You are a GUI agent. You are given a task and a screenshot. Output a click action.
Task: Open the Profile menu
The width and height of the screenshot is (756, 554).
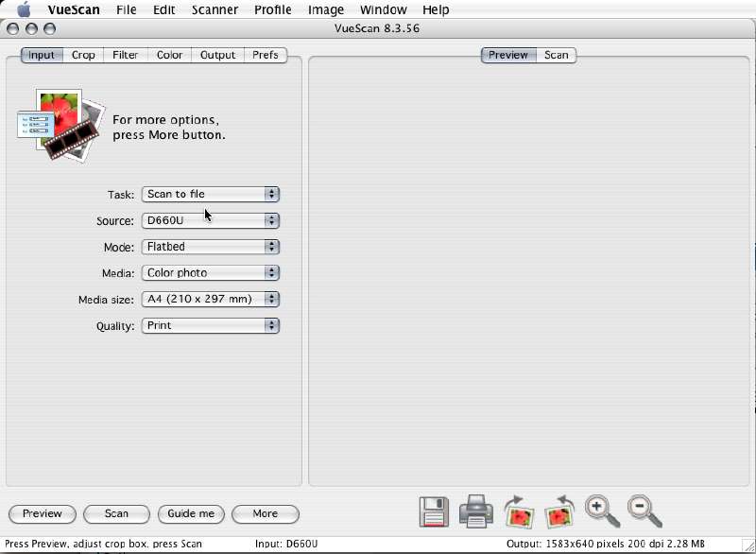click(273, 9)
